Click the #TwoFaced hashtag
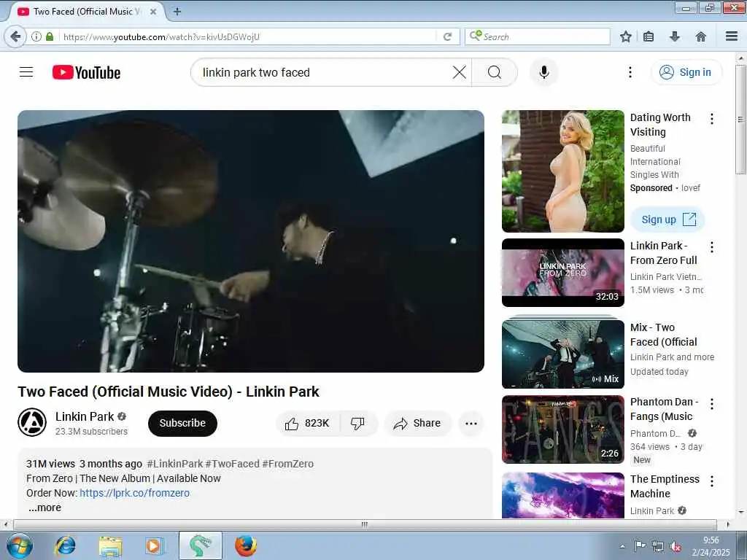Screen dimensions: 747x560 pyautogui.click(x=233, y=464)
